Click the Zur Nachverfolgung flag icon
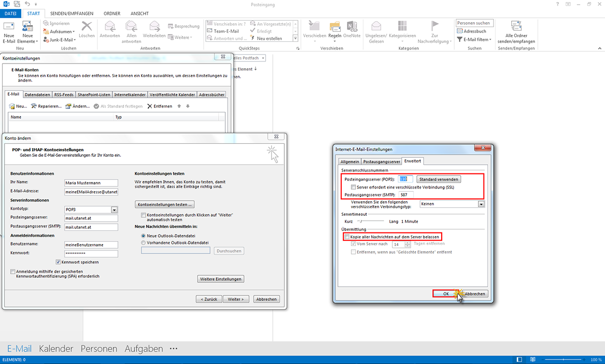This screenshot has width=605, height=364. pyautogui.click(x=435, y=26)
